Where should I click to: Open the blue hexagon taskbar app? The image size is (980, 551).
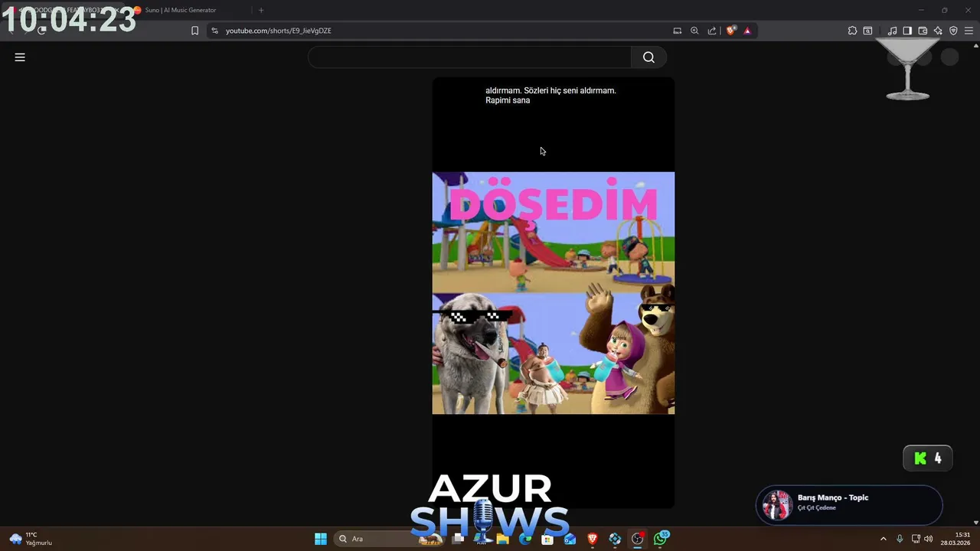[615, 539]
